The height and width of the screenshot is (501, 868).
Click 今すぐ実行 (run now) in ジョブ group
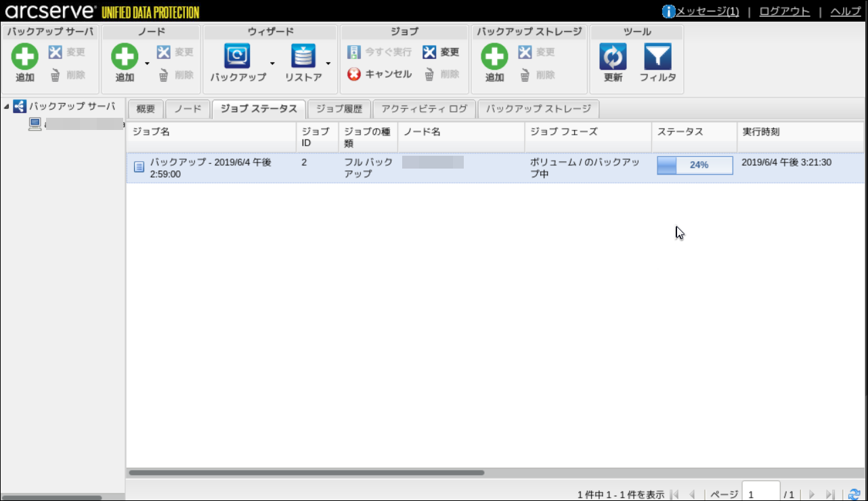click(x=379, y=52)
